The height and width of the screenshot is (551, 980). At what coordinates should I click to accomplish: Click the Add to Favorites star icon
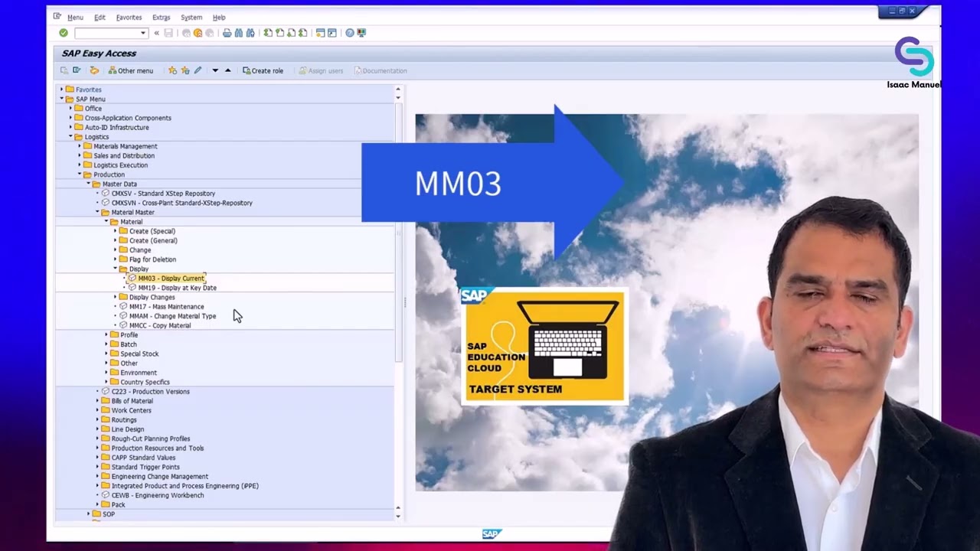coord(172,70)
